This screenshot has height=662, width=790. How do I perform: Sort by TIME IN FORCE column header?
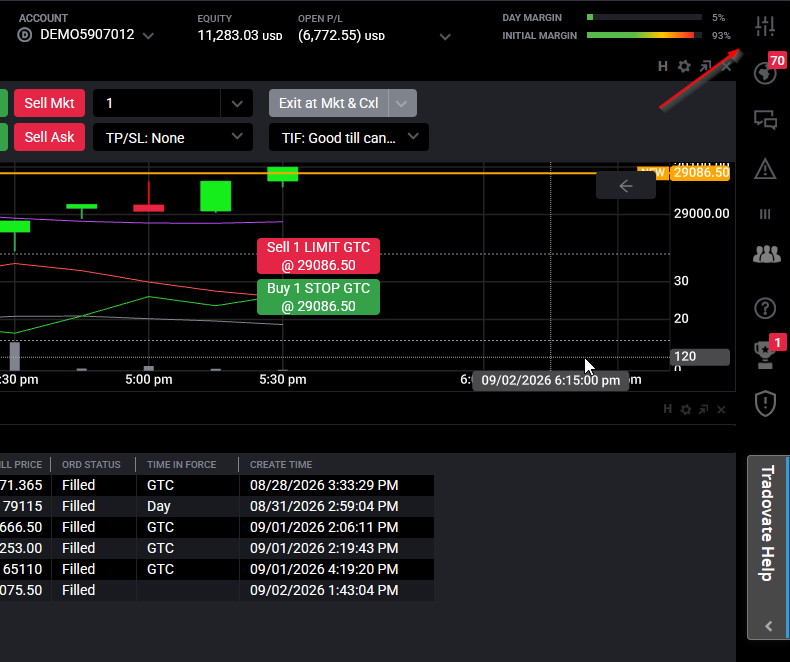181,465
